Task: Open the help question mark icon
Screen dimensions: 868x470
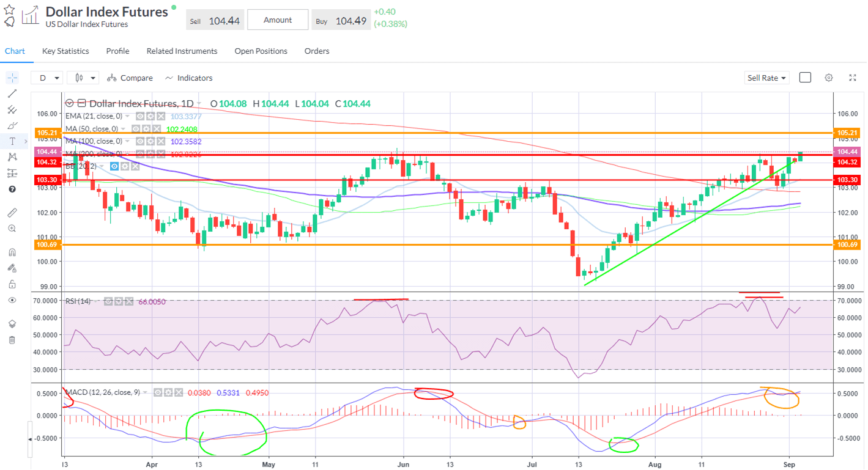Action: (x=12, y=189)
